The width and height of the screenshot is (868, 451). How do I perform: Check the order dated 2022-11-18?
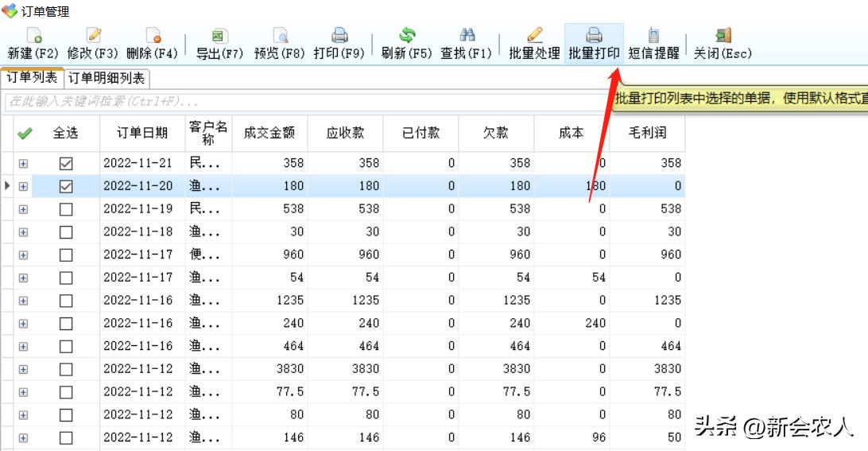[66, 232]
